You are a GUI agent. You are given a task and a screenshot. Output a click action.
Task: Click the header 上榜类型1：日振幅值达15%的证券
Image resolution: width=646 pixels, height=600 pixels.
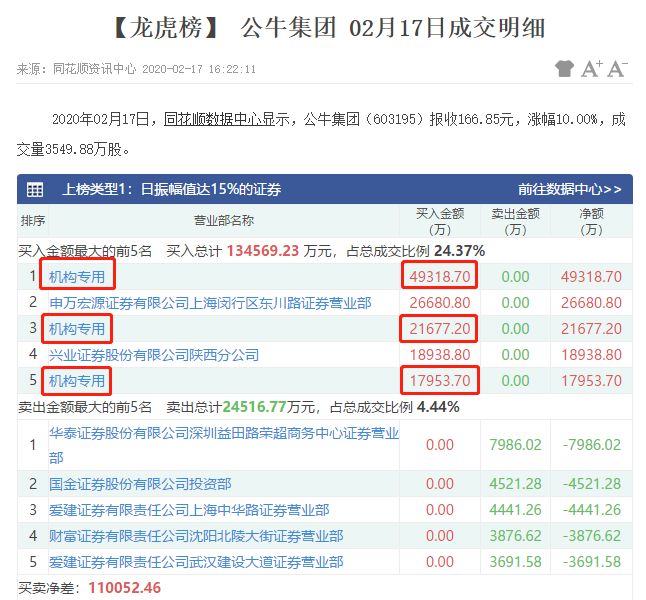[x=172, y=190]
